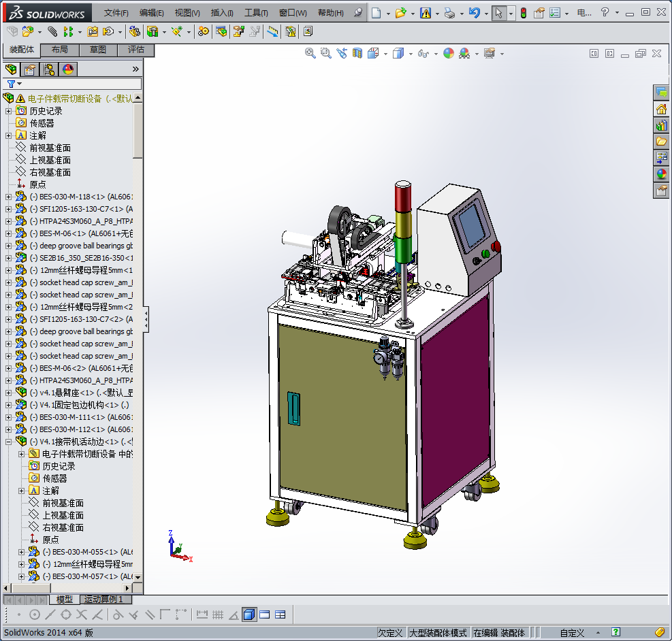The image size is (672, 641).
Task: Click the AssemblyXpert warning icon
Action: pyautogui.click(x=290, y=31)
